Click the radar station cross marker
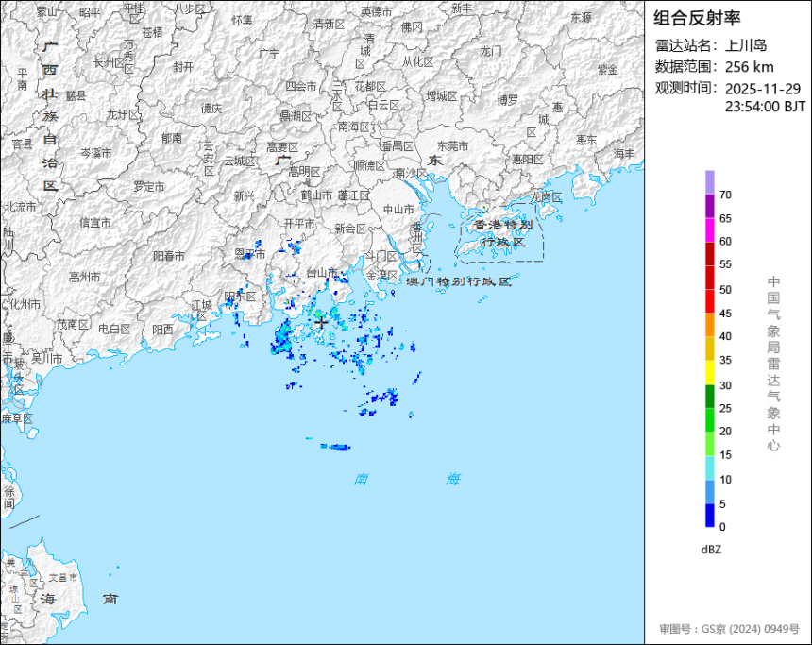This screenshot has width=812, height=645. [x=321, y=323]
